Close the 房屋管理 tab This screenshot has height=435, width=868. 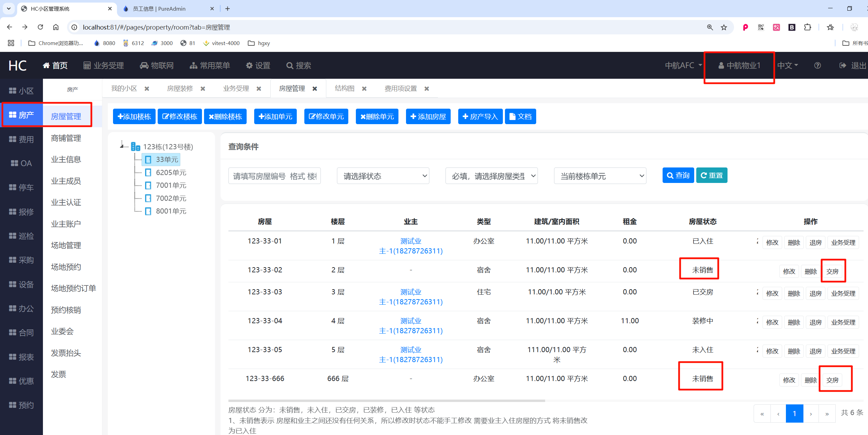[x=315, y=89]
